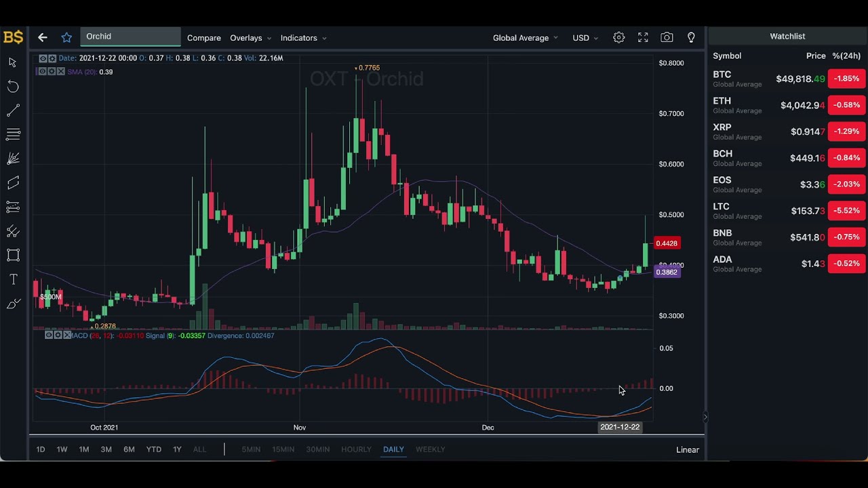Click the undo arrow tool
The height and width of the screenshot is (488, 868).
(x=13, y=86)
